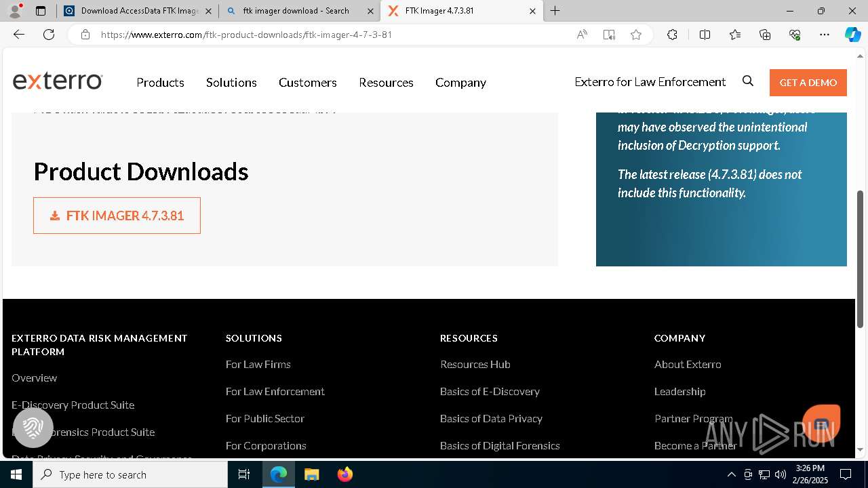Go to Exterro for Law Enforcement

point(650,81)
